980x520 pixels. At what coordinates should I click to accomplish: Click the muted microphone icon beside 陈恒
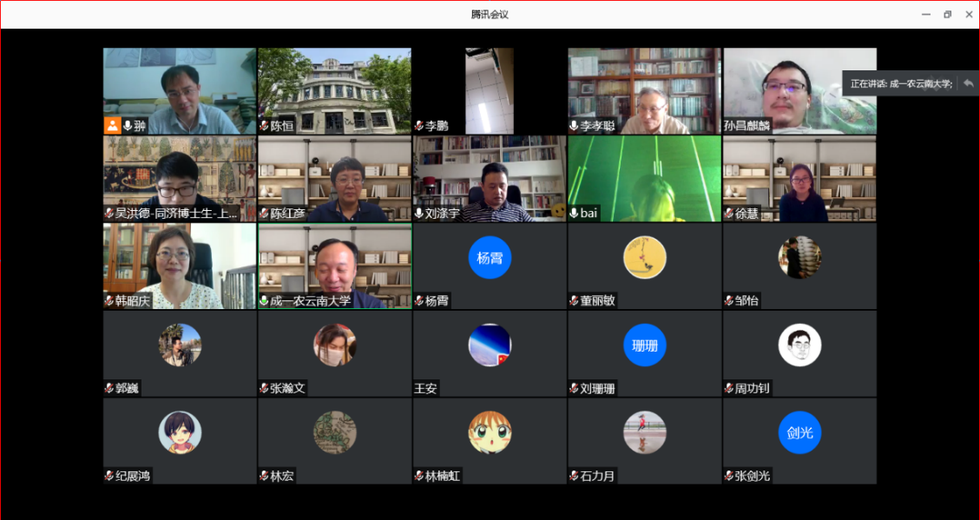coord(264,126)
